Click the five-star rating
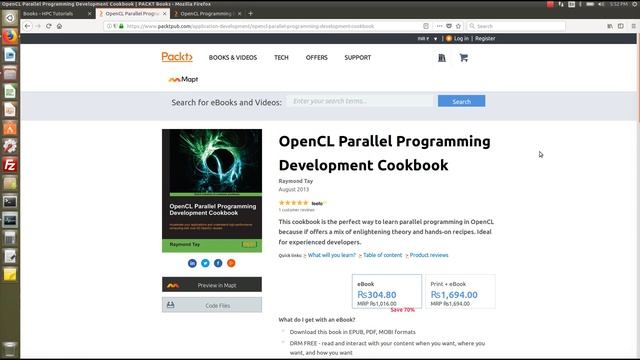 293,203
